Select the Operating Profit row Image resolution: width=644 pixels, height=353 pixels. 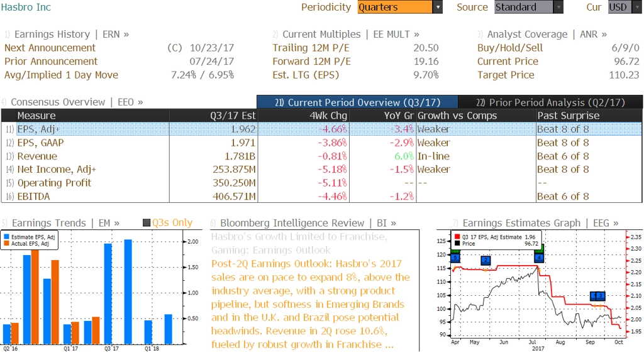[321, 183]
